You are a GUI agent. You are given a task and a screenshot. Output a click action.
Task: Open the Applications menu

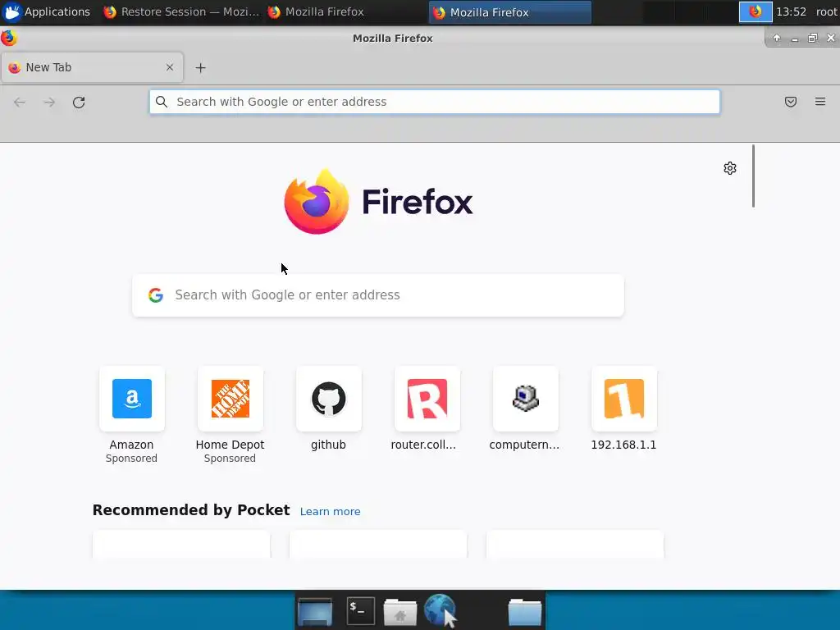tap(46, 11)
